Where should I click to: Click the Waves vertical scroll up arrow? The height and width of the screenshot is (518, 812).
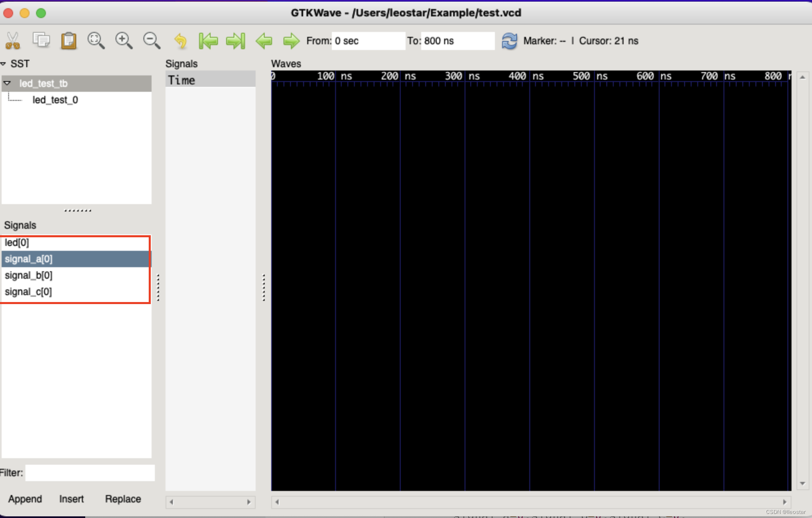coord(803,77)
